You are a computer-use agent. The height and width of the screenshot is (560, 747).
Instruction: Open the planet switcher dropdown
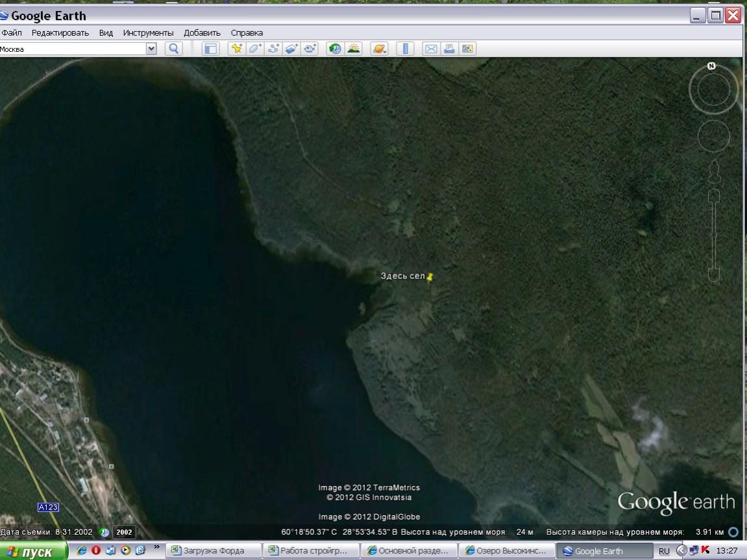379,49
